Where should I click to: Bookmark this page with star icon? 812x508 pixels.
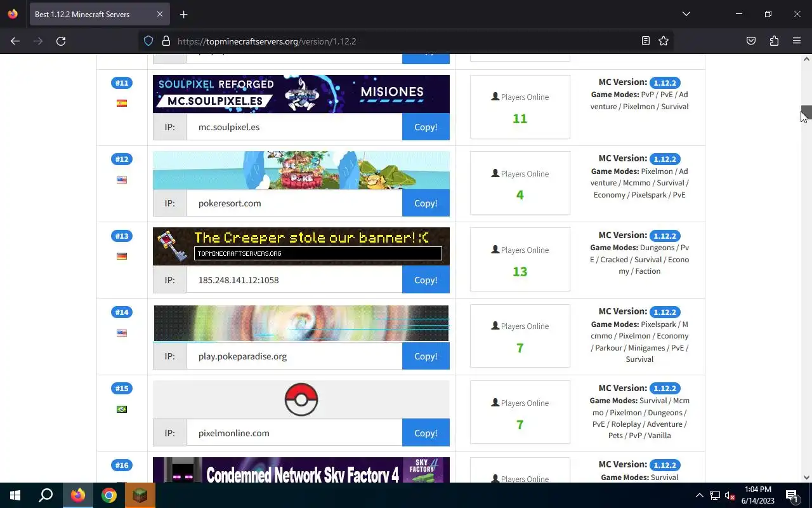[664, 41]
